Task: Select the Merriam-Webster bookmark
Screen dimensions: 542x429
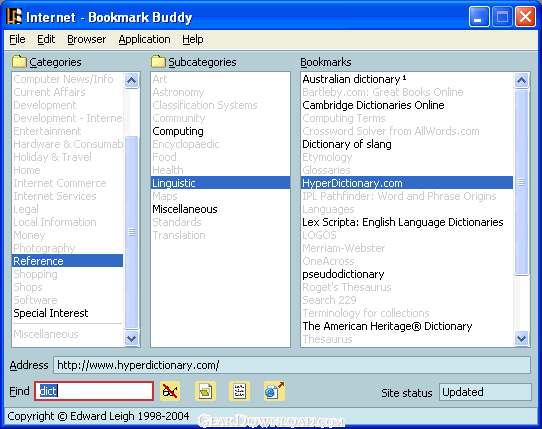Action: (407, 248)
